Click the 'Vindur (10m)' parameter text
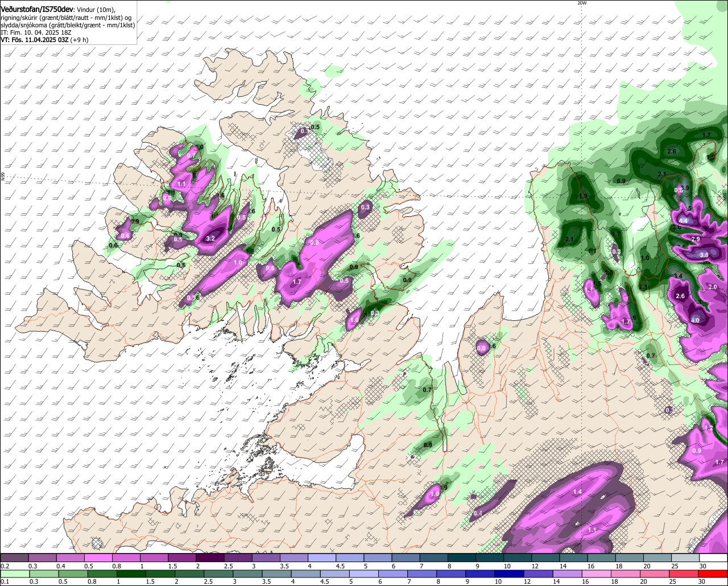The image size is (728, 586). tap(96, 10)
